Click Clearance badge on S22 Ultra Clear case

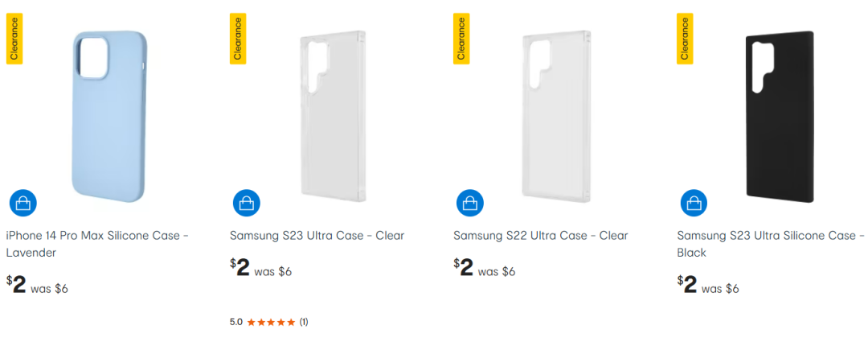(x=461, y=39)
